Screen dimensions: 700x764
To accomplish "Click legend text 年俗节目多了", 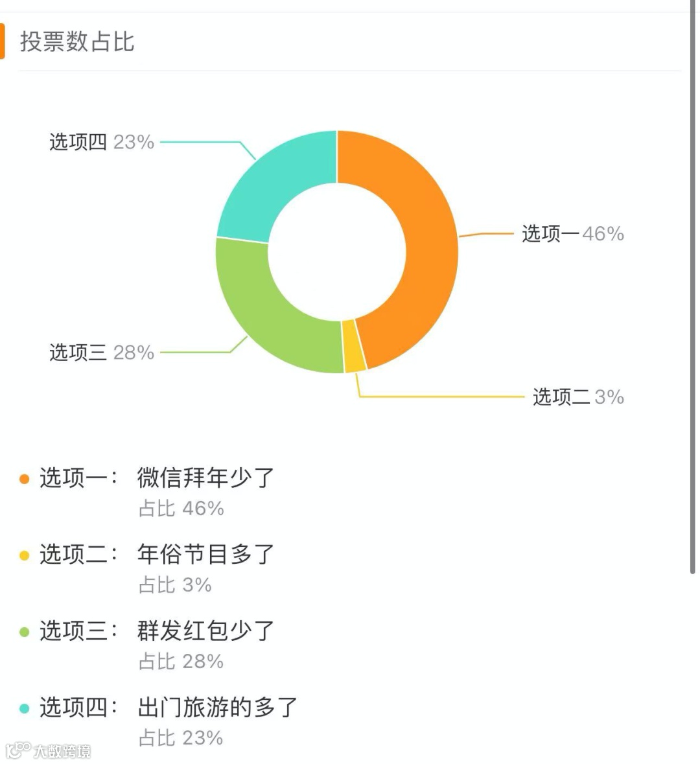I will pos(205,554).
